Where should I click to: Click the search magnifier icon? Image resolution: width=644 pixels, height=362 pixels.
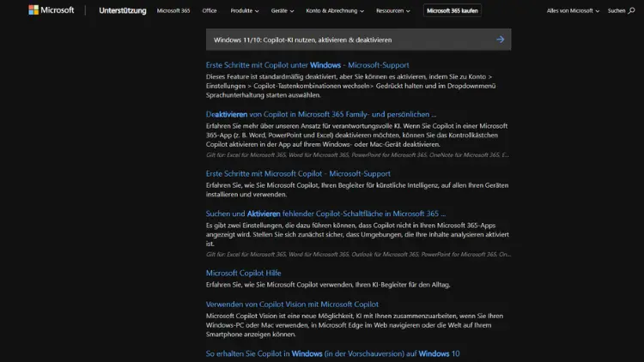pyautogui.click(x=631, y=10)
